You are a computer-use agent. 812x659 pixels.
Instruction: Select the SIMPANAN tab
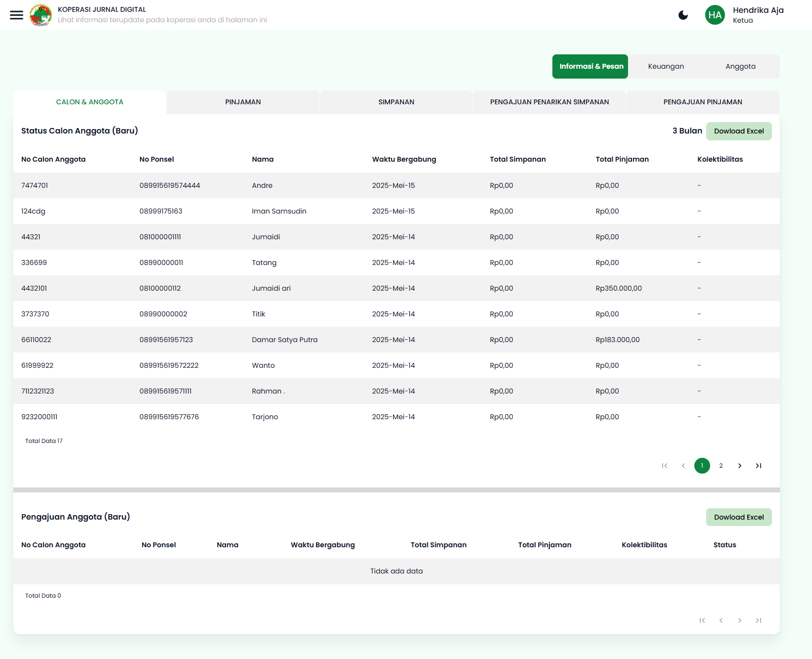tap(396, 102)
